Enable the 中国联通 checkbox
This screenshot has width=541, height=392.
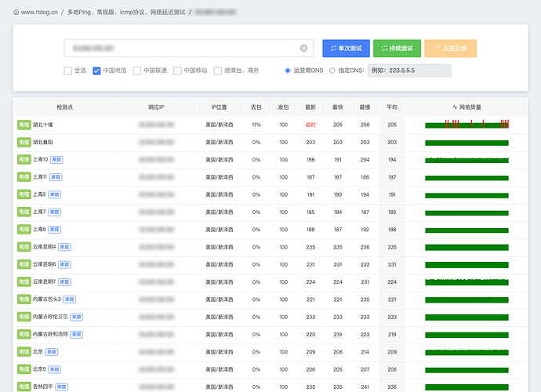pos(137,71)
